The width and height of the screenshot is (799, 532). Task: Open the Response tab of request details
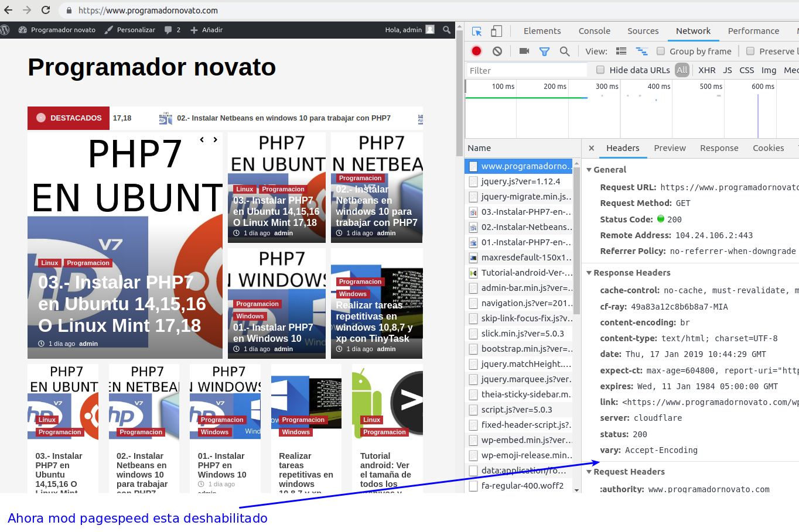tap(719, 148)
